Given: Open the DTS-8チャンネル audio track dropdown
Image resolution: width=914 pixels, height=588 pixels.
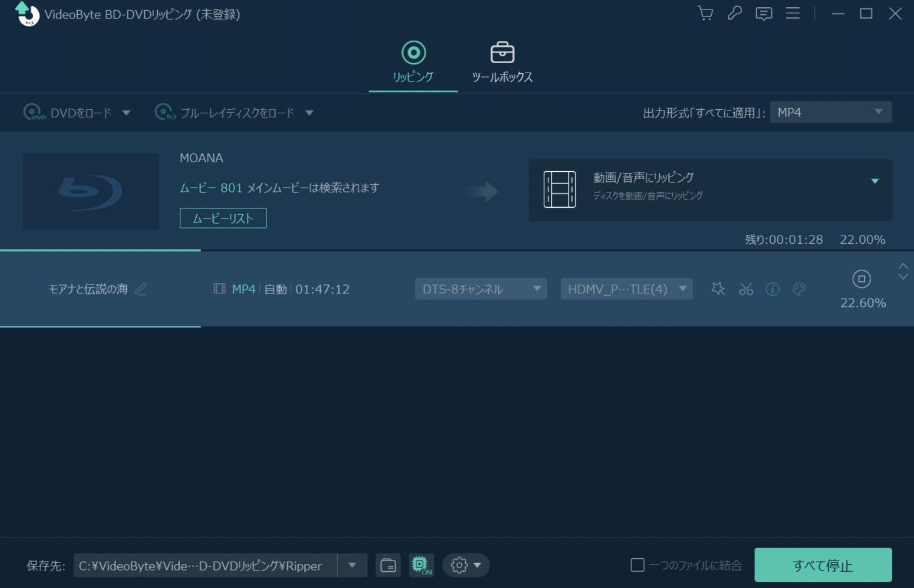Looking at the screenshot, I should pyautogui.click(x=481, y=289).
